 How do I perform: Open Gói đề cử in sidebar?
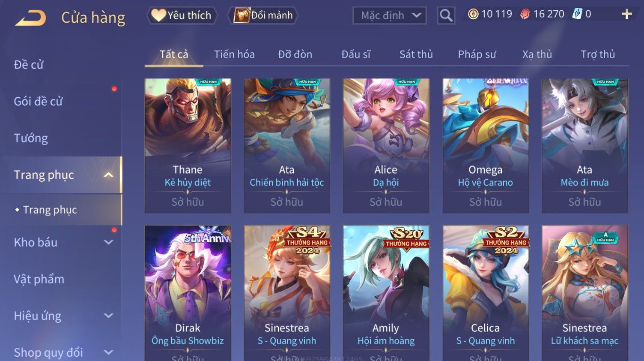(x=38, y=101)
